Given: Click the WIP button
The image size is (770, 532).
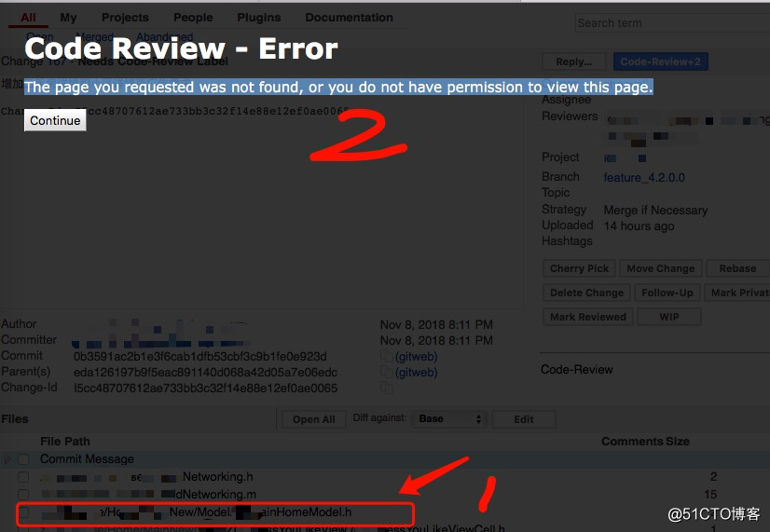Looking at the screenshot, I should [x=668, y=317].
